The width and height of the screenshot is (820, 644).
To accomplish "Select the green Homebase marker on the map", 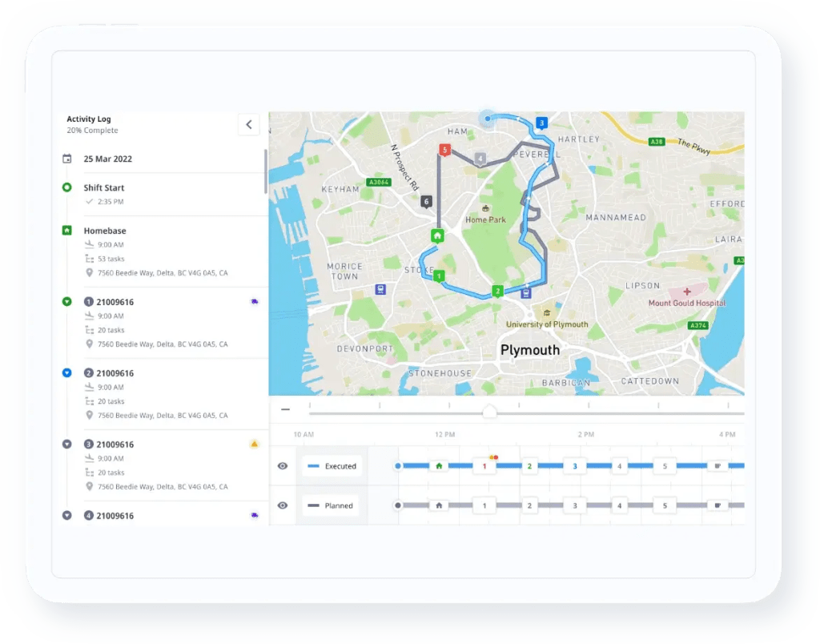I will (x=437, y=236).
